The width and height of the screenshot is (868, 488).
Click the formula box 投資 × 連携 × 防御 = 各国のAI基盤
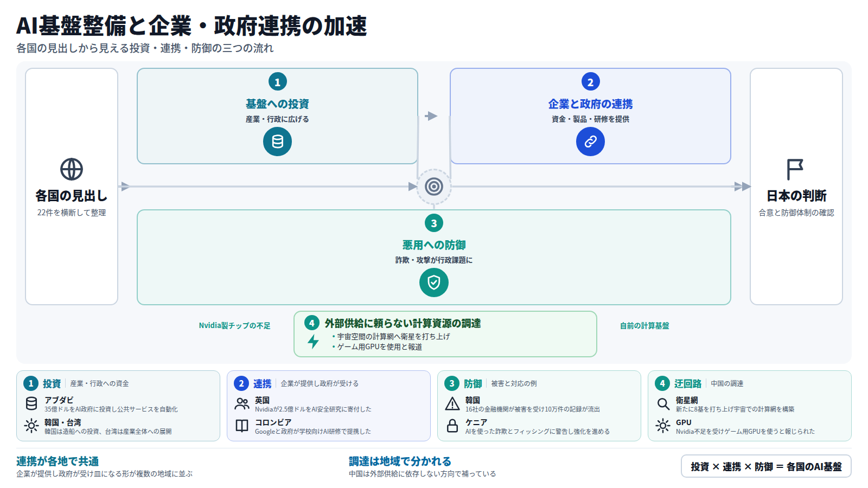[766, 466]
